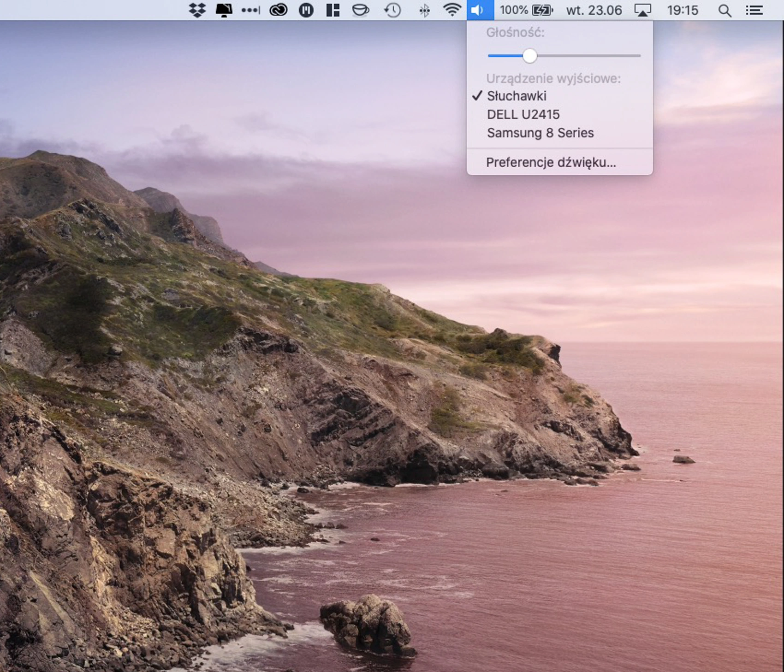
Task: Open the Wi-Fi status menu
Action: click(452, 10)
